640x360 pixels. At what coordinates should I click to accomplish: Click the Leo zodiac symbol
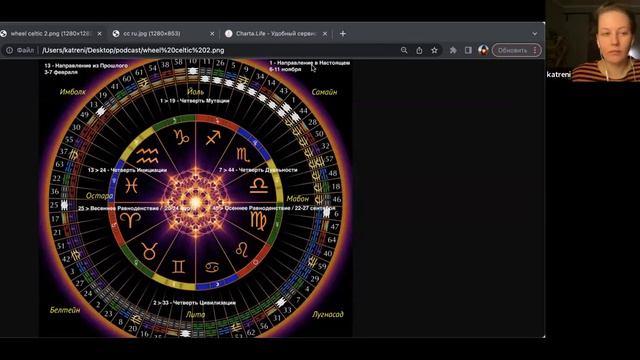pyautogui.click(x=242, y=249)
